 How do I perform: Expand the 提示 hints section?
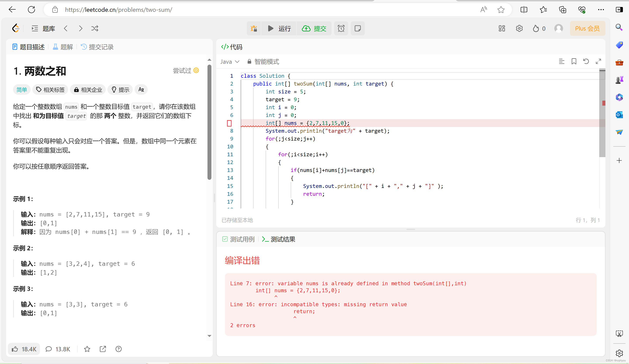120,90
